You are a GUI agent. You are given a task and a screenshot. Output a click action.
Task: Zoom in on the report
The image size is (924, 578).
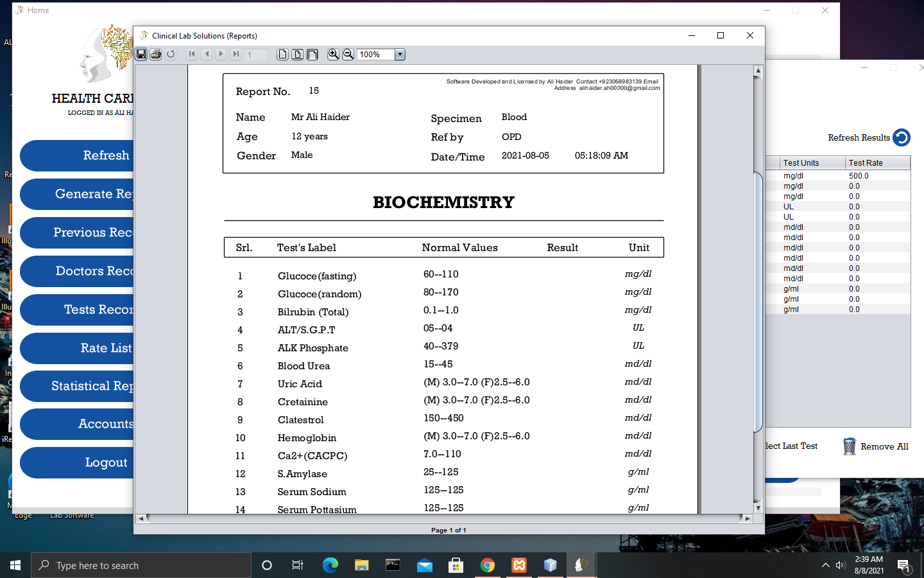[x=333, y=54]
